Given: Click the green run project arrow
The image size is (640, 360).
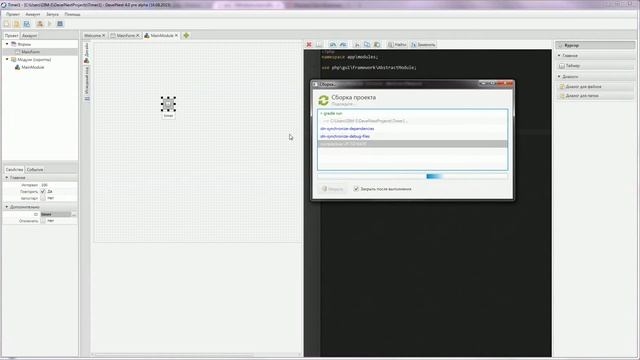Looking at the screenshot, I should [x=50, y=24].
